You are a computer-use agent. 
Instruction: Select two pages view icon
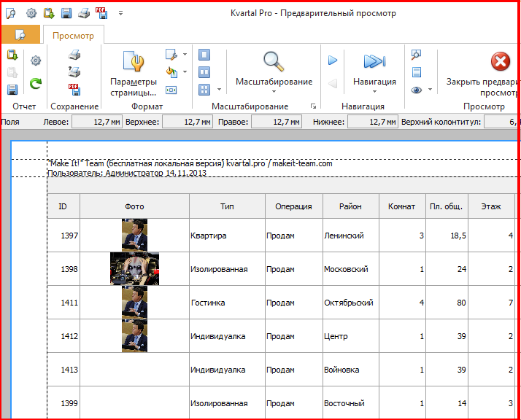coord(204,72)
